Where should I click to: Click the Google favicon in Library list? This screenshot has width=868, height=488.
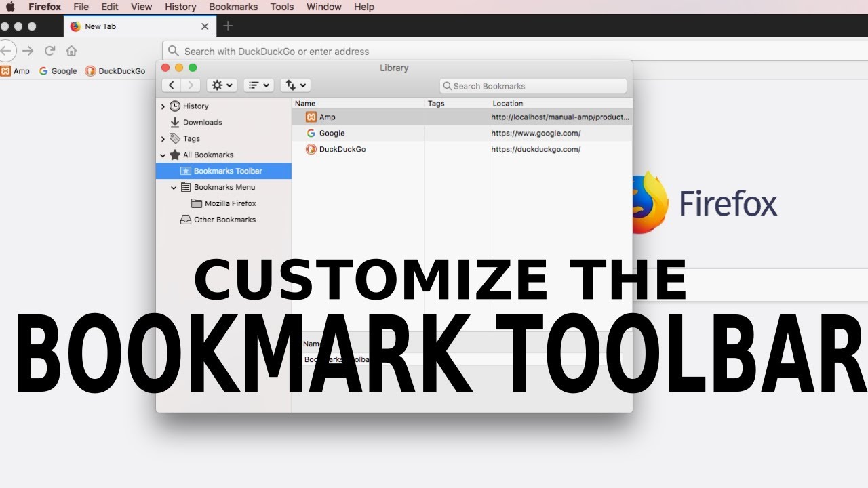tap(311, 134)
